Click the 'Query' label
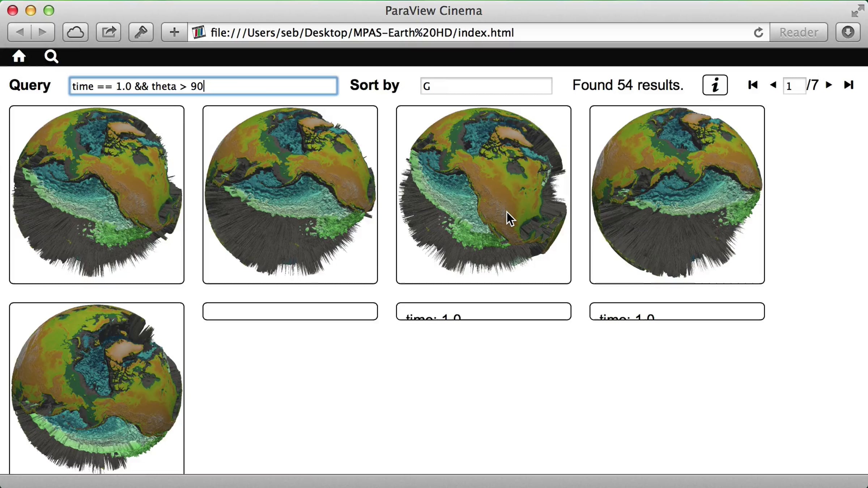 coord(30,85)
